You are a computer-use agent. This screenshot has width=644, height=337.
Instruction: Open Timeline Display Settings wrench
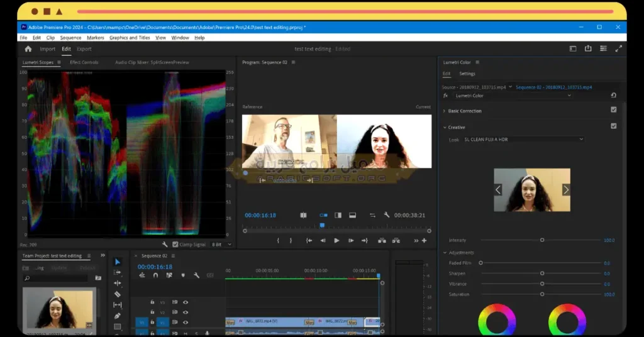pos(196,275)
